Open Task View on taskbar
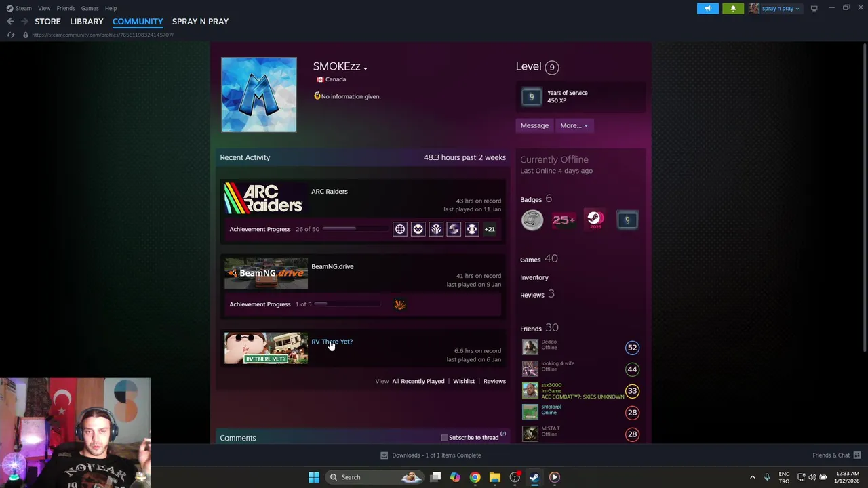 [435, 477]
